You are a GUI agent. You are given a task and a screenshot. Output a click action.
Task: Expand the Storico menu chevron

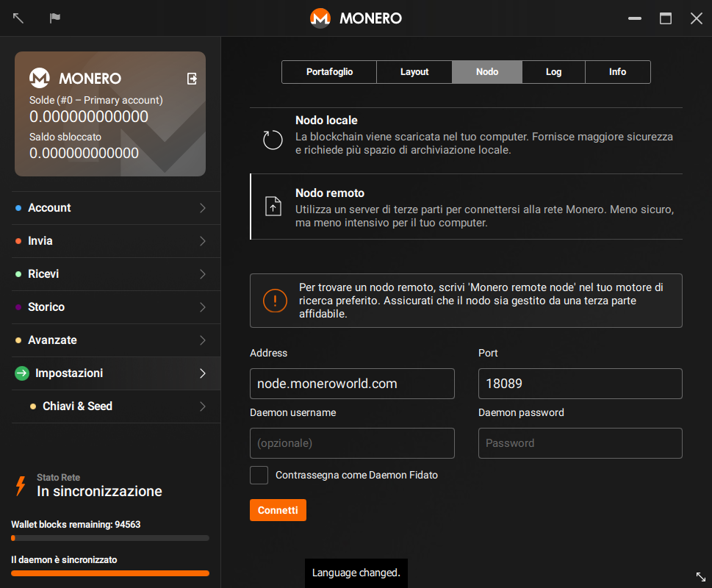pos(203,307)
